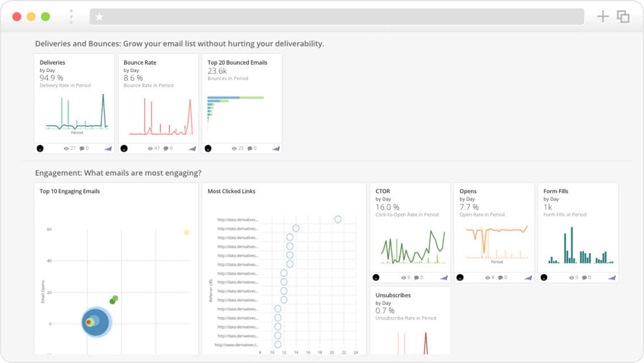The height and width of the screenshot is (363, 644).
Task: Click the comment bubble icon on the CTOR tile
Action: [x=418, y=277]
